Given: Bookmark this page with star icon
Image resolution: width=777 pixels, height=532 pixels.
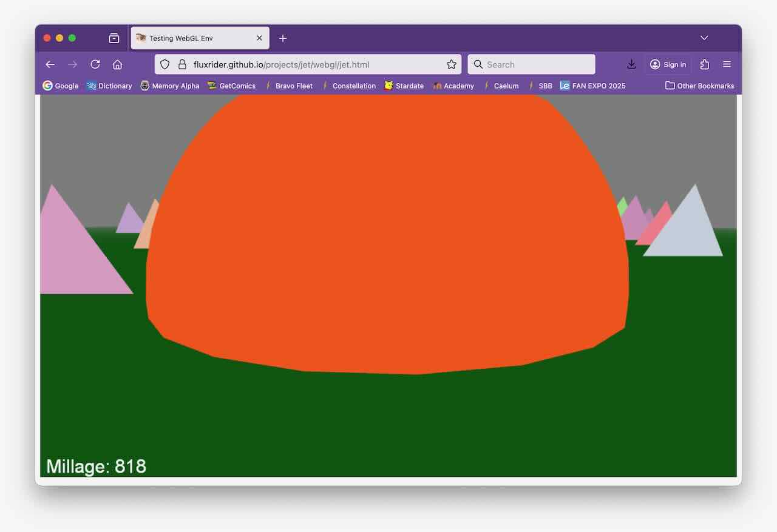Looking at the screenshot, I should point(451,64).
